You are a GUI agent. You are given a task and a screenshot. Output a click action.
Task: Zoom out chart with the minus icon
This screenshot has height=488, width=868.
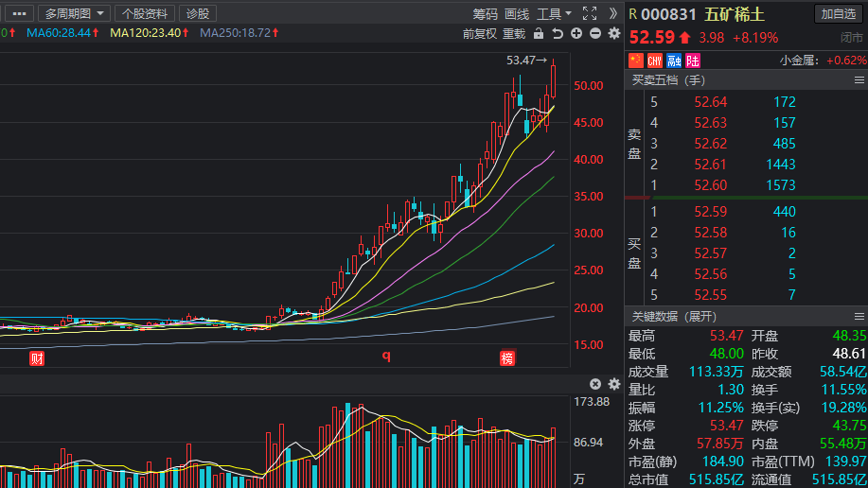594,34
